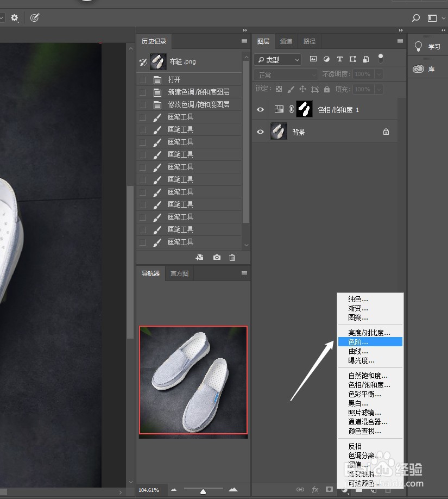Delete current state via History trash icon

232,257
